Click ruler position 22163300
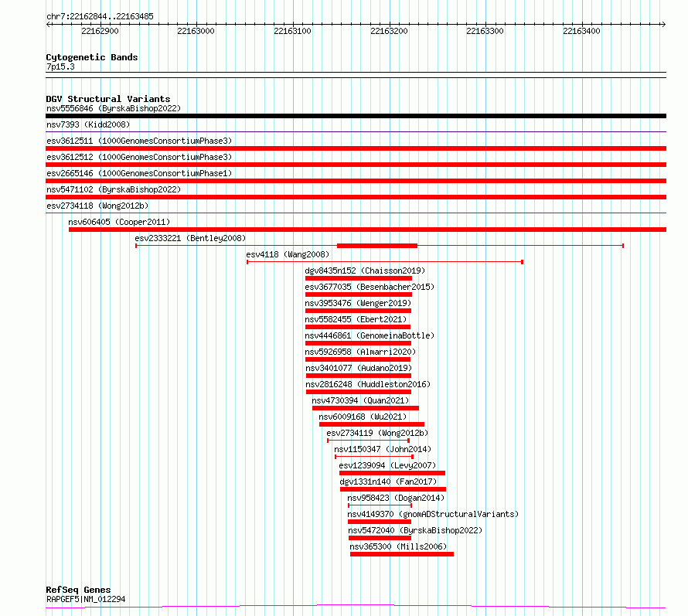Image resolution: width=688 pixels, height=616 pixels. coord(485,31)
